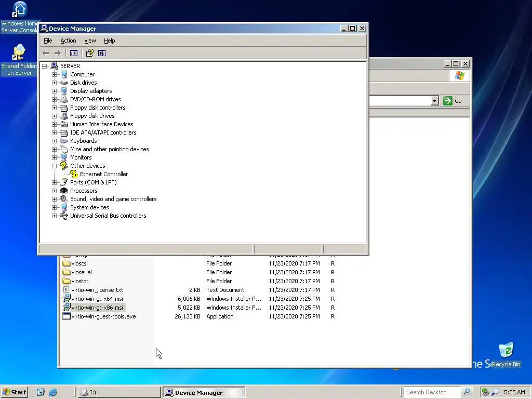Collapse the SERVER root node

coord(45,66)
